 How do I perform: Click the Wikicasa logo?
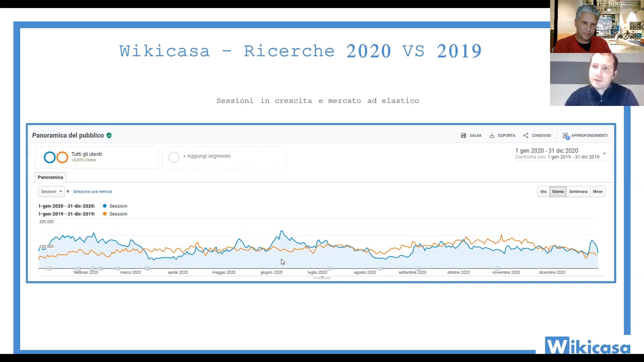588,345
